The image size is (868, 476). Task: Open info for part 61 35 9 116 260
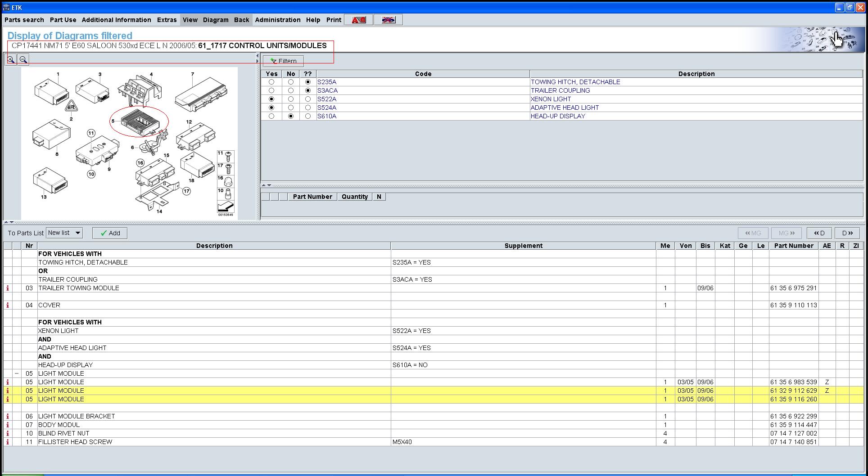coord(8,399)
